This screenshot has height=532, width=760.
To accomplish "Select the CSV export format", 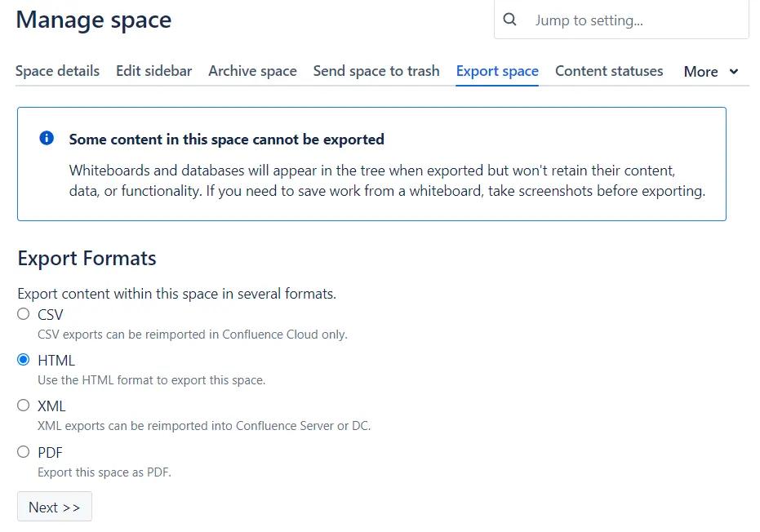I will [24, 314].
